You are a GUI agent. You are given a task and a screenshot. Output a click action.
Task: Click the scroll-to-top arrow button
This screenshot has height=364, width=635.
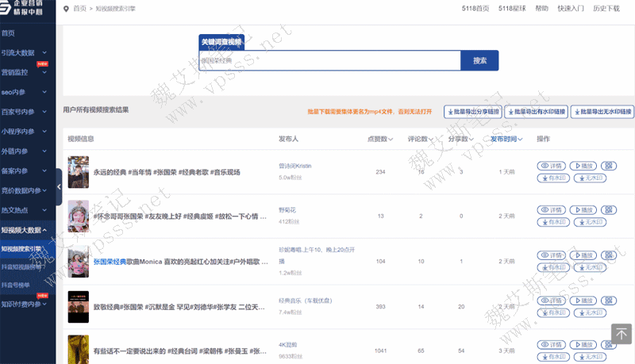621,334
